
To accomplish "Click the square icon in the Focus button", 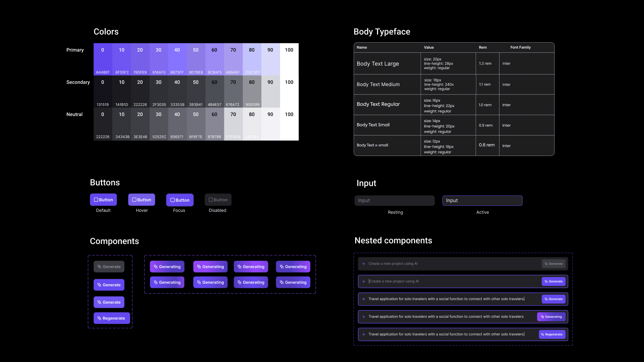I will tap(172, 200).
